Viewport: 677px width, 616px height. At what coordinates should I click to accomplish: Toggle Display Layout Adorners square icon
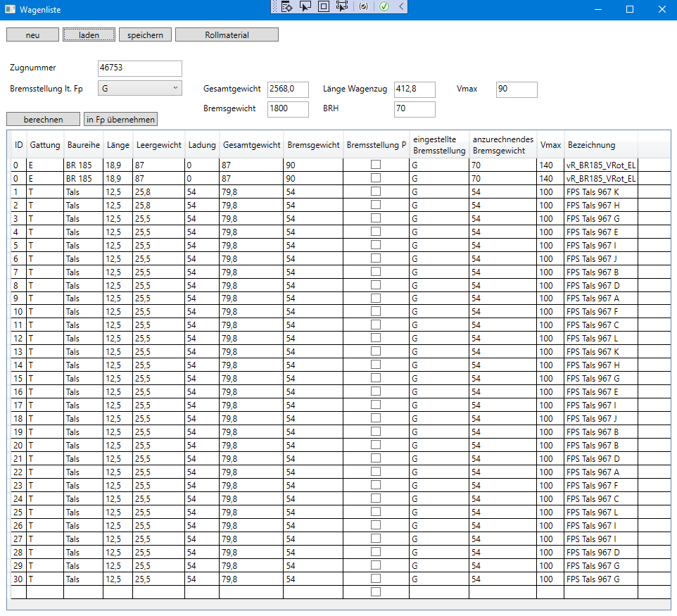pyautogui.click(x=324, y=6)
